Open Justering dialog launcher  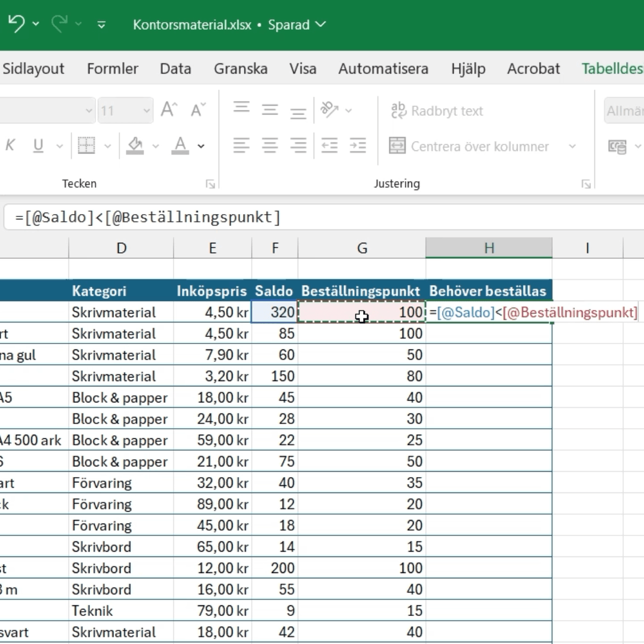coord(586,184)
